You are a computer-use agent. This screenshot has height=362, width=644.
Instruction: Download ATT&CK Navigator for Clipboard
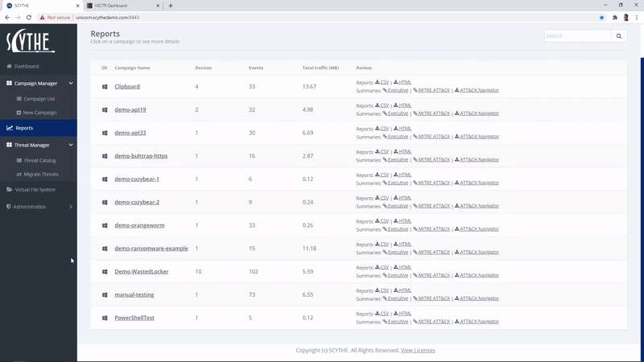coord(477,90)
